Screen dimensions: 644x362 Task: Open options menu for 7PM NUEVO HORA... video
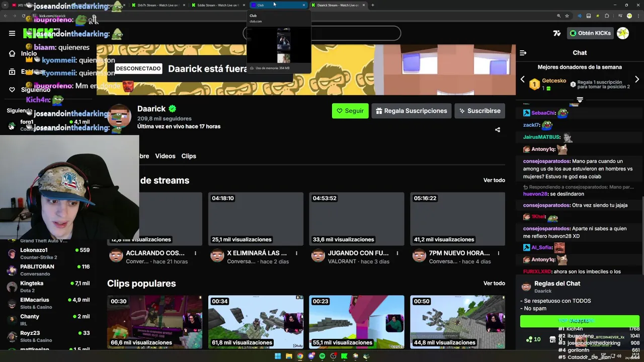tap(498, 253)
